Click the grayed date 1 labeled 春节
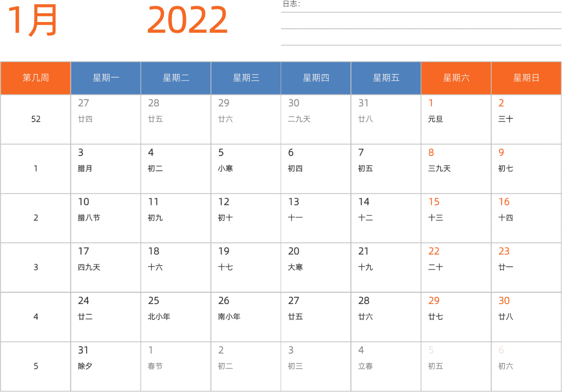 tap(176, 366)
